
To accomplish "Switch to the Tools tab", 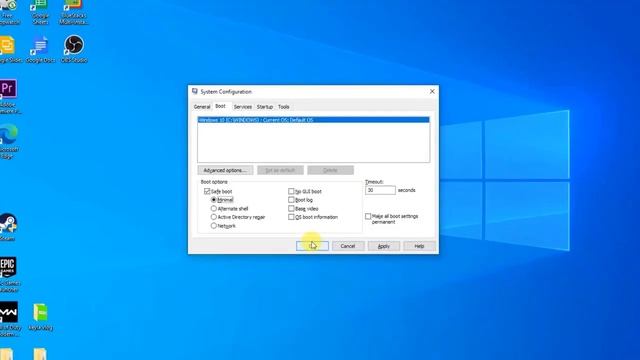I will [284, 107].
